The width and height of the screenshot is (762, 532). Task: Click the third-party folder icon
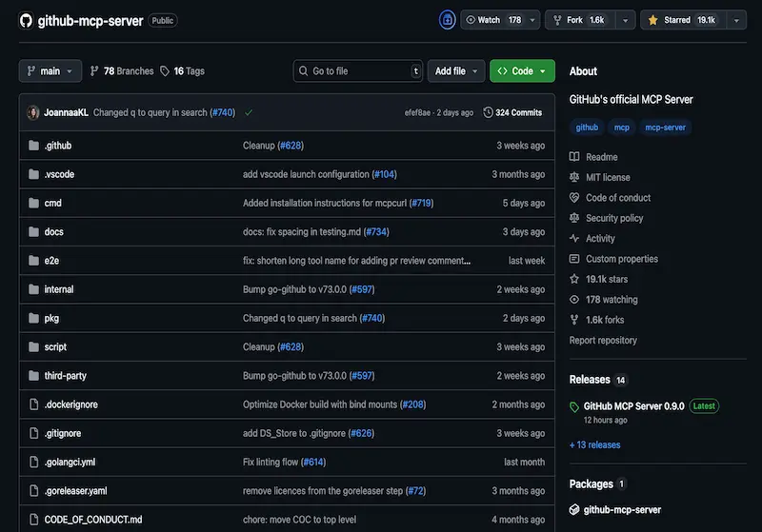coord(33,375)
